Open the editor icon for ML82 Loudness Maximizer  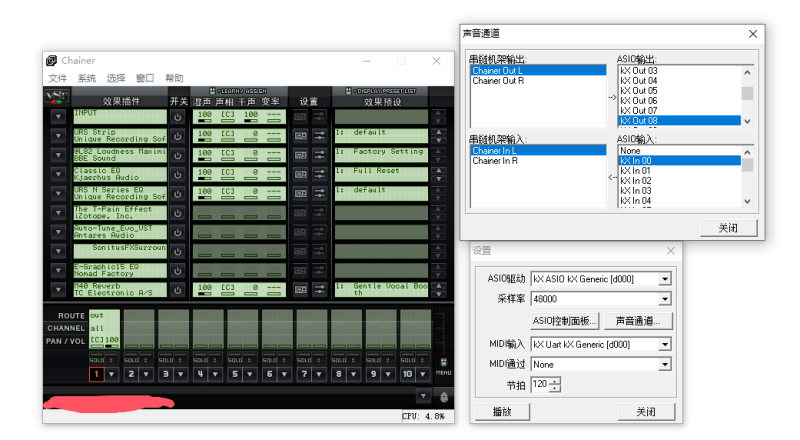301,155
